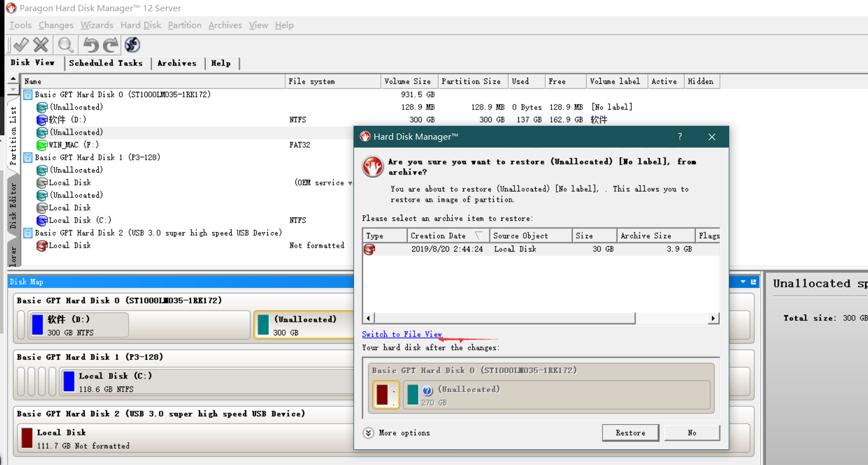Image resolution: width=868 pixels, height=465 pixels.
Task: Sort archives by the Creation Date column
Action: 447,236
